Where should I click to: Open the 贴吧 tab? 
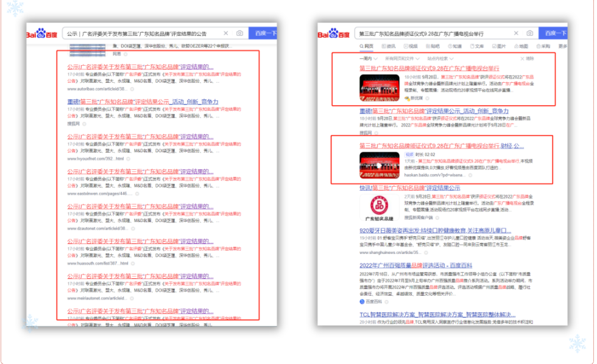433,46
